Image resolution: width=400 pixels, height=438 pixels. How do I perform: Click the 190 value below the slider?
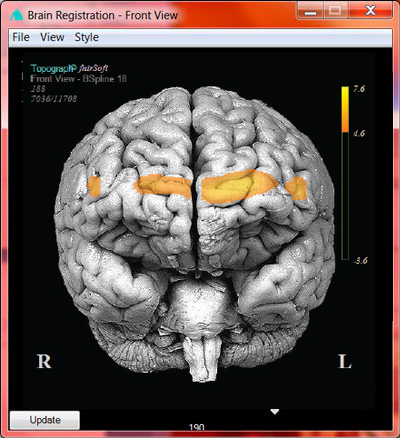pos(197,427)
